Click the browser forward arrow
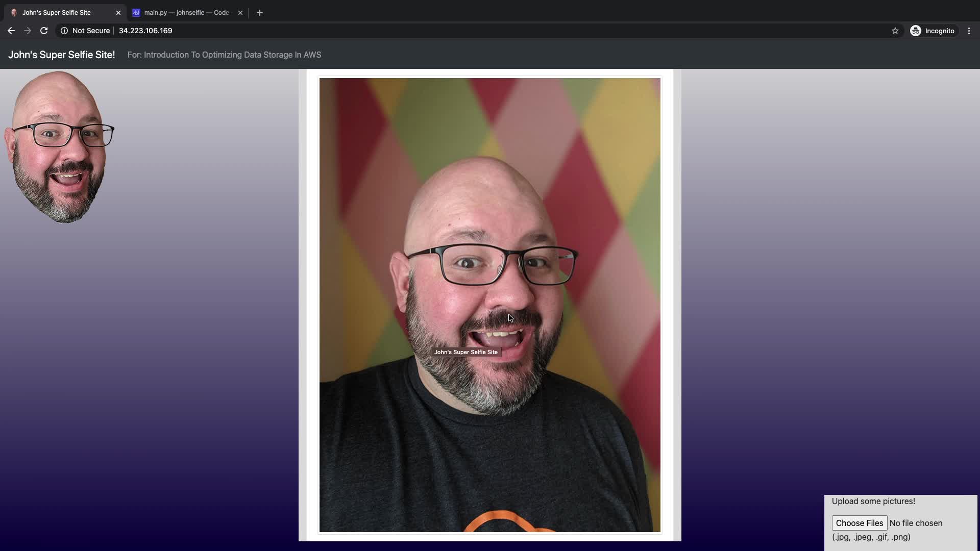 [x=28, y=31]
